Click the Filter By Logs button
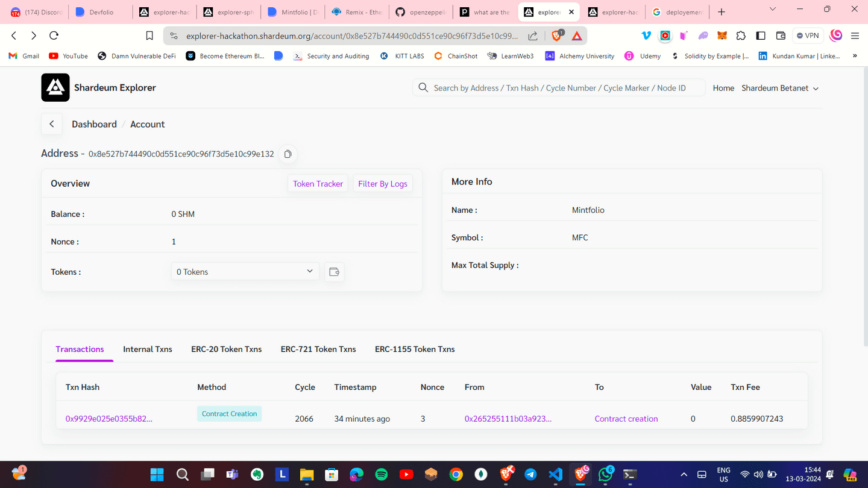This screenshot has width=868, height=488. [383, 184]
